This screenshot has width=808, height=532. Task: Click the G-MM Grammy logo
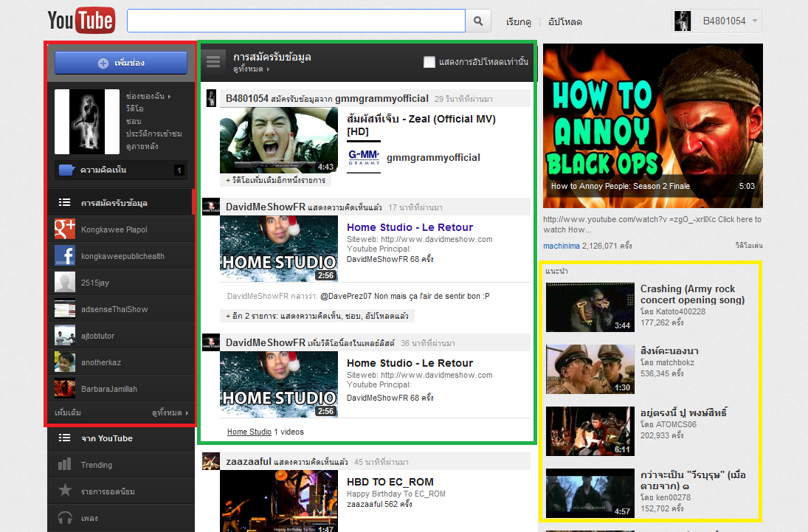364,157
